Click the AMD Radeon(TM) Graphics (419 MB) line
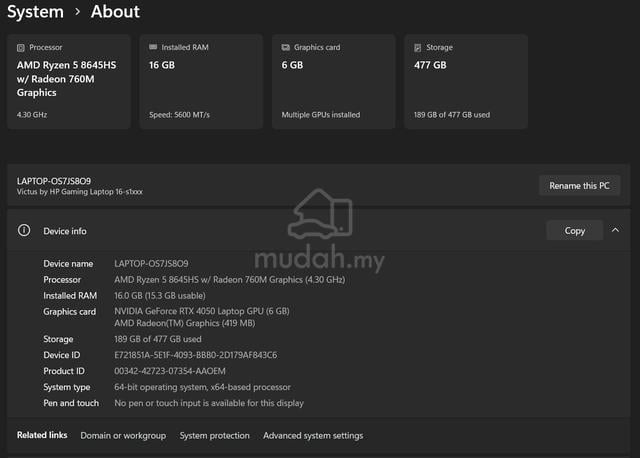 point(184,323)
